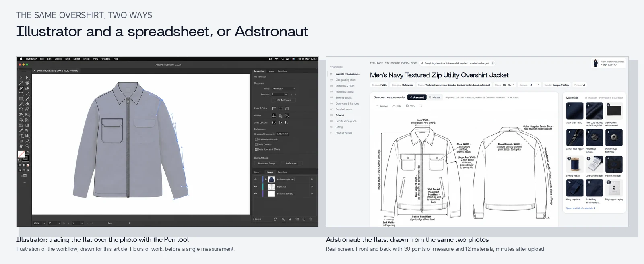Select the Zoom magnifier tool in toolbar

point(27,146)
